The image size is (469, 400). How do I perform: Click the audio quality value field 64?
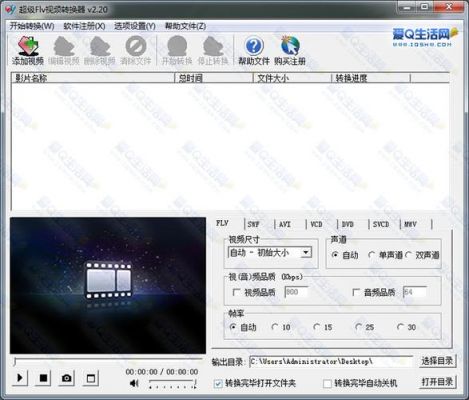415,292
